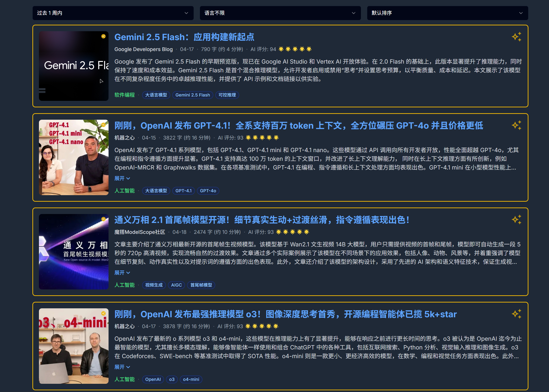This screenshot has height=392, width=549.
Task: Click 机器之心 source on the GPT-4.1 card
Action: pos(124,138)
